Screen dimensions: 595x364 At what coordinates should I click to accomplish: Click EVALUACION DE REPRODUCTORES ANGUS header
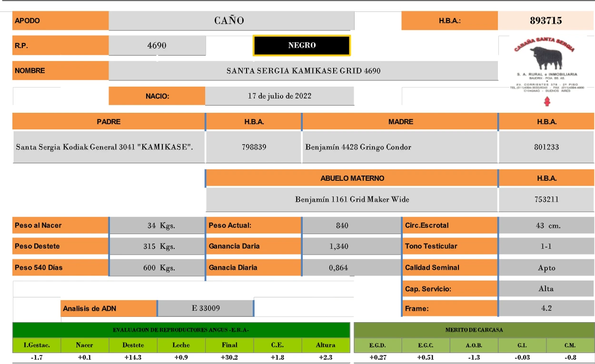coord(181,330)
